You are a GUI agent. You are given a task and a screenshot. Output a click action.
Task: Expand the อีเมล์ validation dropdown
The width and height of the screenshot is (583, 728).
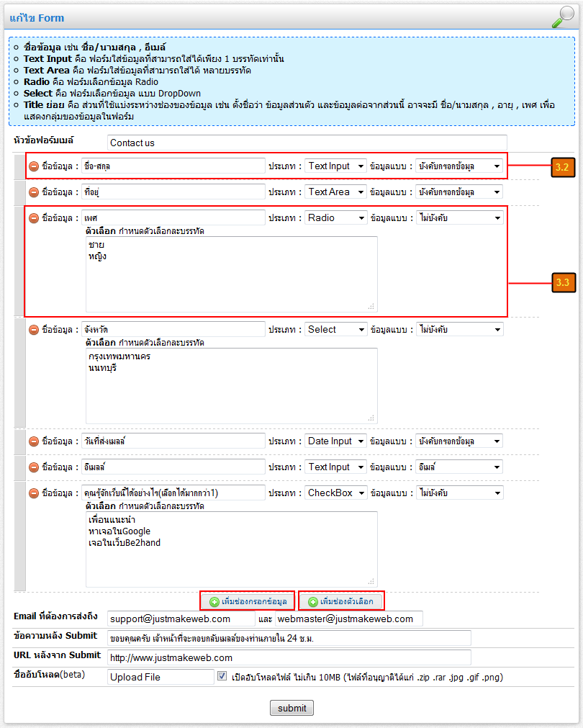pyautogui.click(x=459, y=467)
